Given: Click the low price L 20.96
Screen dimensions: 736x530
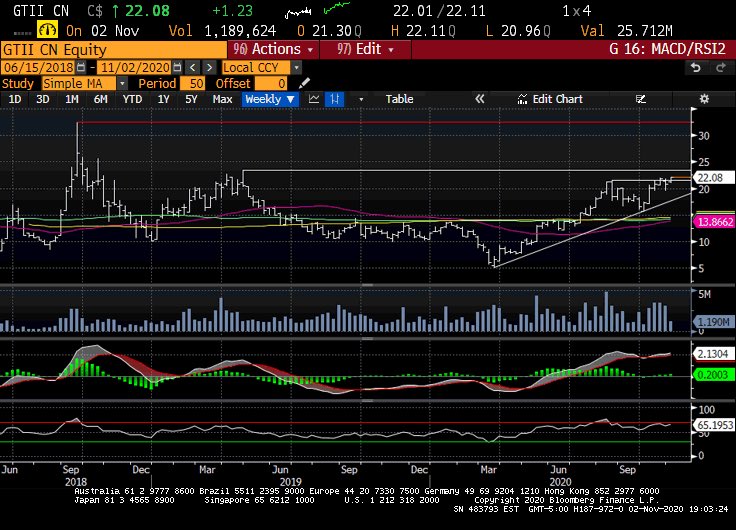Looking at the screenshot, I should (518, 31).
